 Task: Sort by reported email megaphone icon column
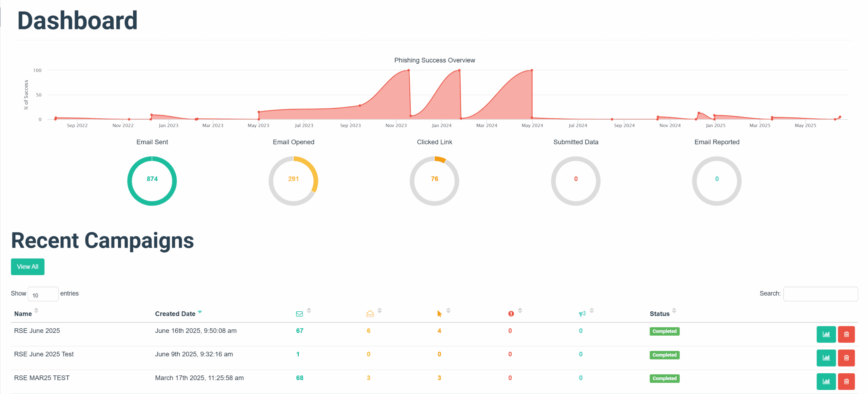[582, 314]
